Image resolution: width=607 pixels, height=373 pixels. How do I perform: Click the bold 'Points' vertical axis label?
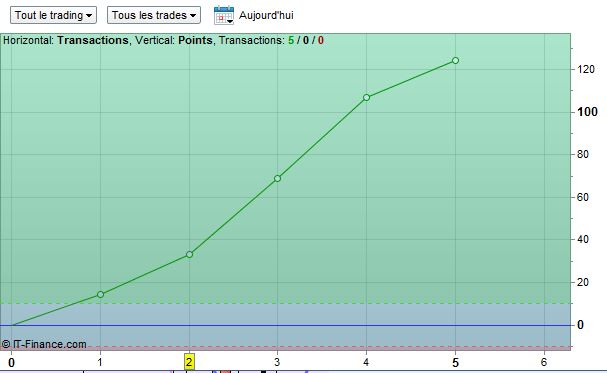point(195,40)
